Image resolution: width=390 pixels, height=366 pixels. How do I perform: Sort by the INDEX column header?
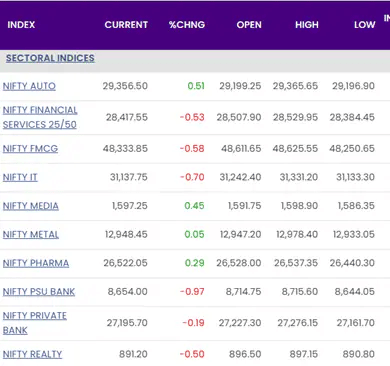(21, 25)
